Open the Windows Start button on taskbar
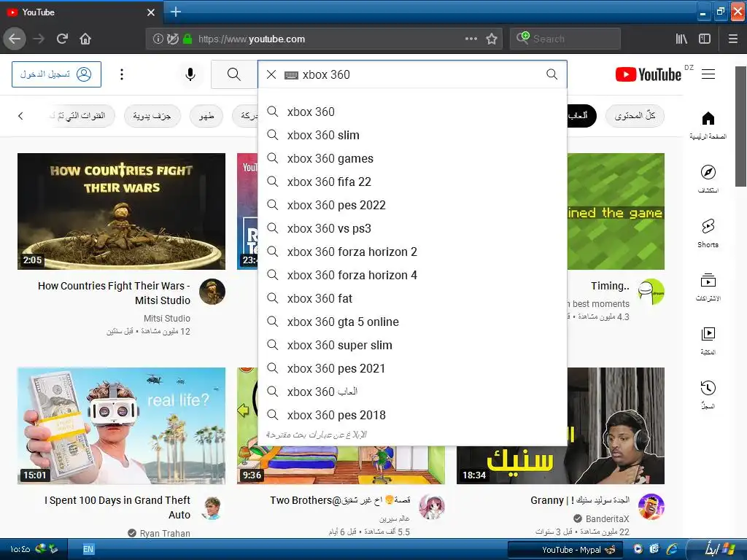 point(720,549)
